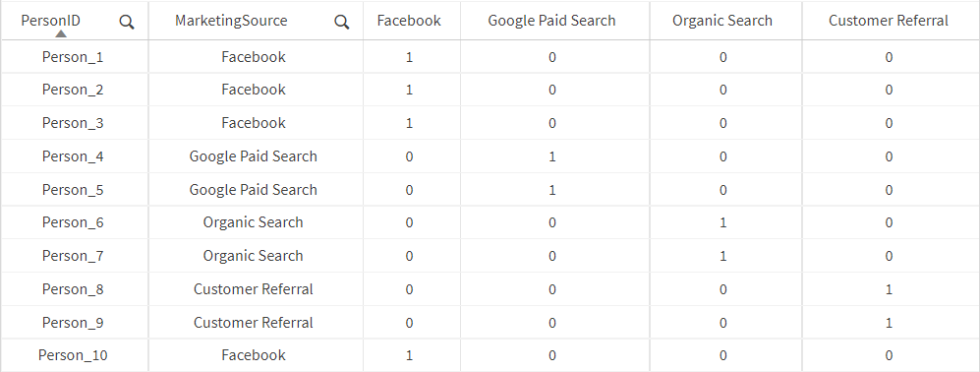The image size is (980, 372).
Task: Sort by MarketingSource column header
Action: (x=231, y=21)
